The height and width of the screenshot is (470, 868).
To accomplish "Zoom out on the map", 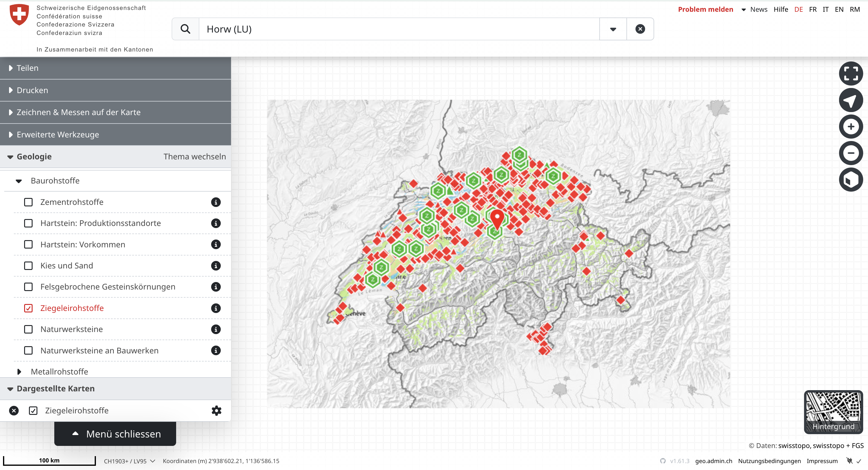I will tap(851, 153).
